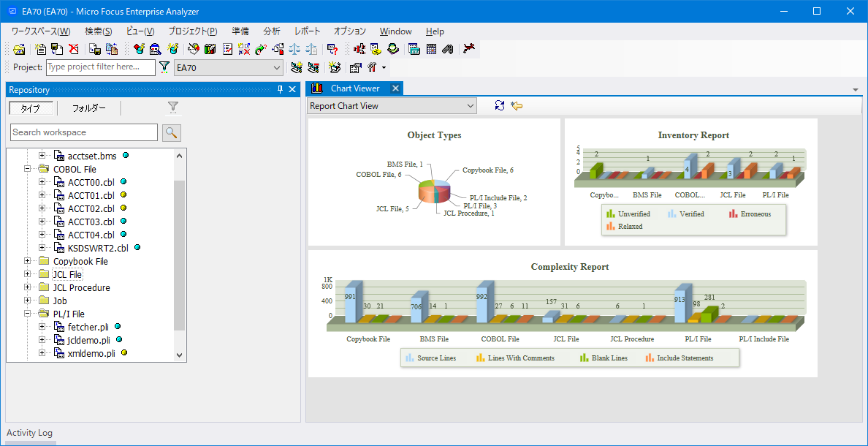Click the teal calculator toolbar icon
Image resolution: width=868 pixels, height=446 pixels.
[414, 49]
